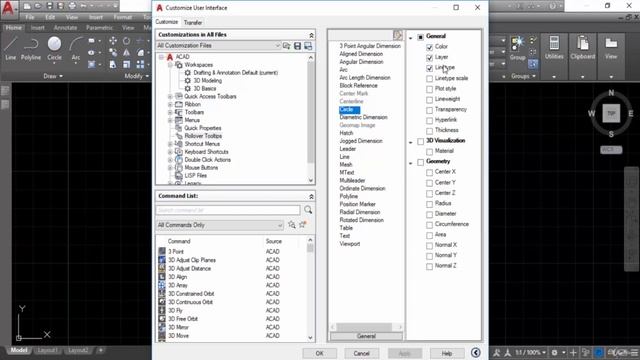Click the save customization files icon

click(297, 46)
